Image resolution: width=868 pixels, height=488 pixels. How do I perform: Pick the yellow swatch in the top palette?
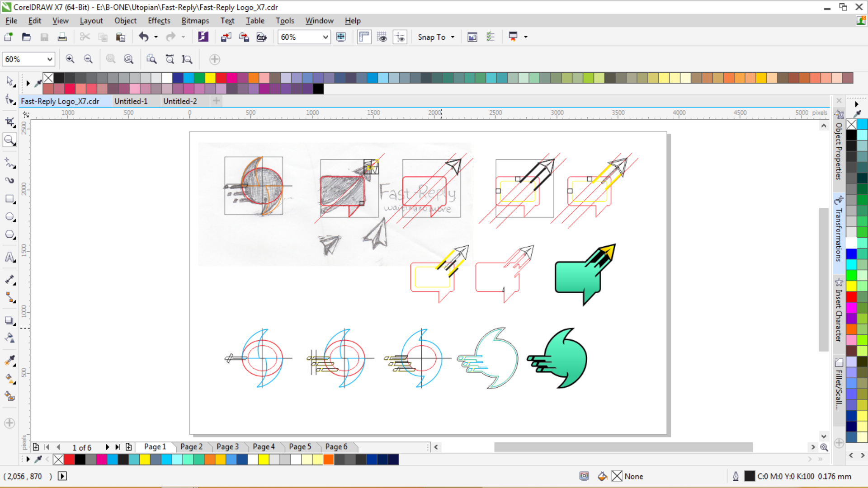(x=210, y=78)
